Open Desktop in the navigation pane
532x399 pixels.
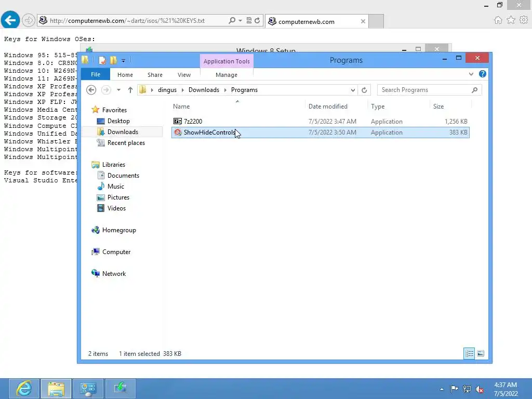[x=118, y=121]
